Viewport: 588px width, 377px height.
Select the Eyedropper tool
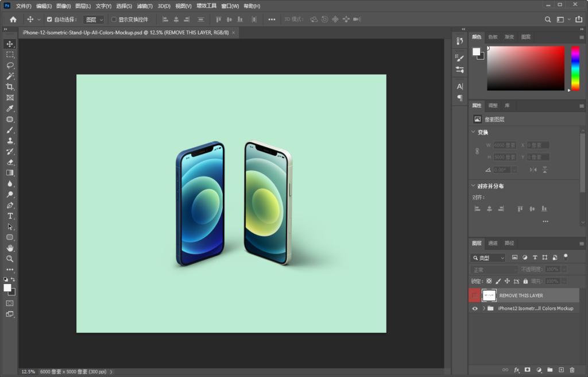tap(10, 109)
